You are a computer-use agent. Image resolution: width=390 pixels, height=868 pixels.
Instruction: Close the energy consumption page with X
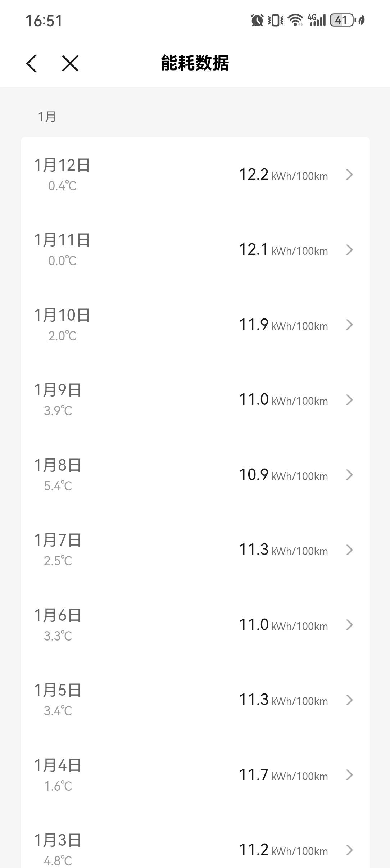(x=70, y=64)
